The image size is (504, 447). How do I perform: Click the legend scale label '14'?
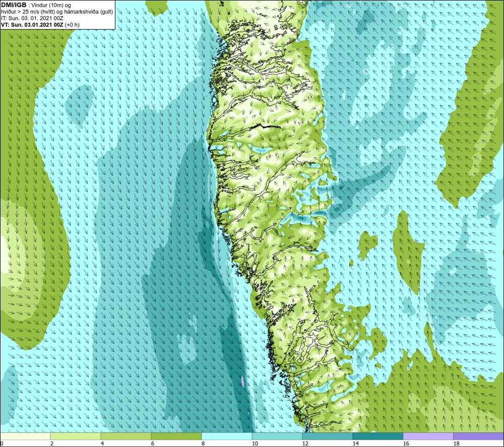coord(355,444)
